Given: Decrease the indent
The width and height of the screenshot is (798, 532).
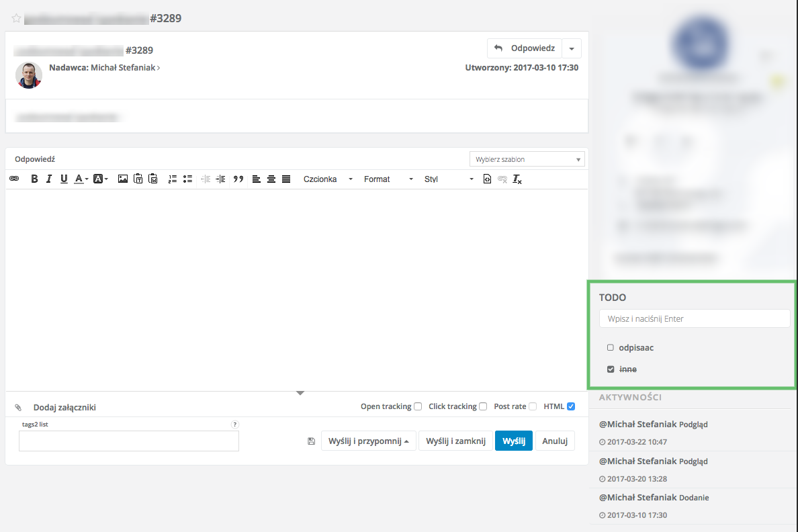Looking at the screenshot, I should tap(206, 179).
